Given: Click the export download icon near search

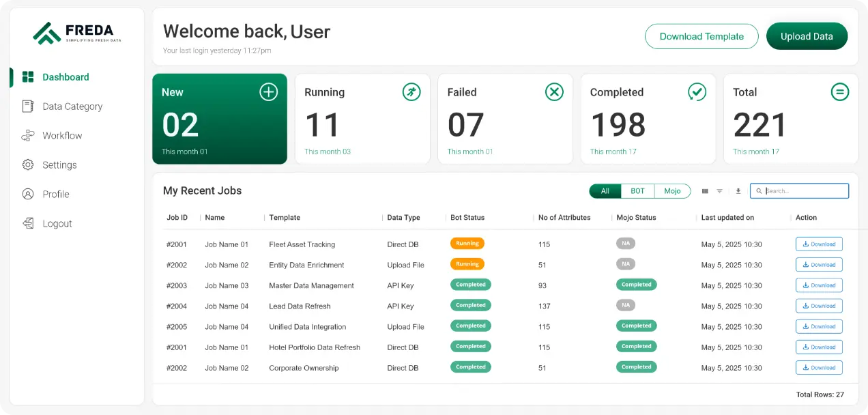Looking at the screenshot, I should tap(738, 191).
